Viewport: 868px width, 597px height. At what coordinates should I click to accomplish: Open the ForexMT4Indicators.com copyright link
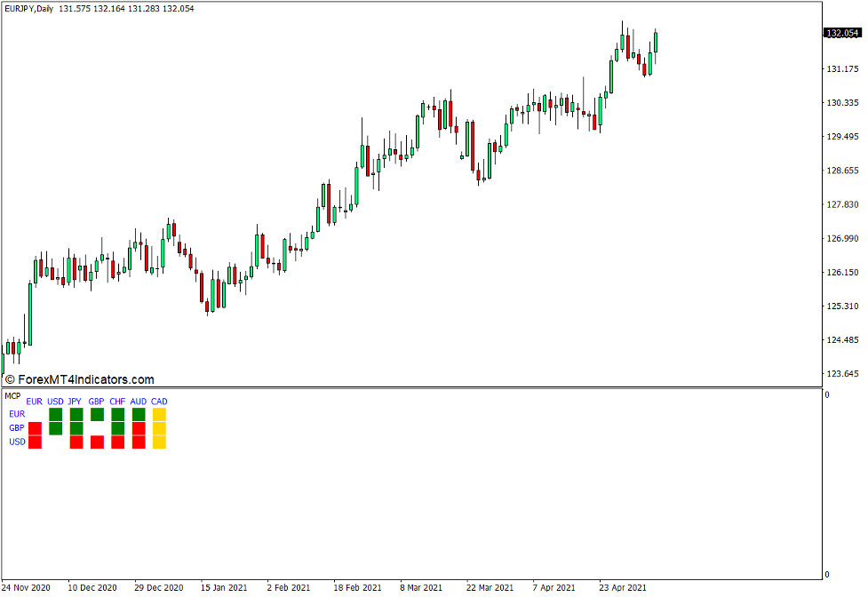coord(80,377)
